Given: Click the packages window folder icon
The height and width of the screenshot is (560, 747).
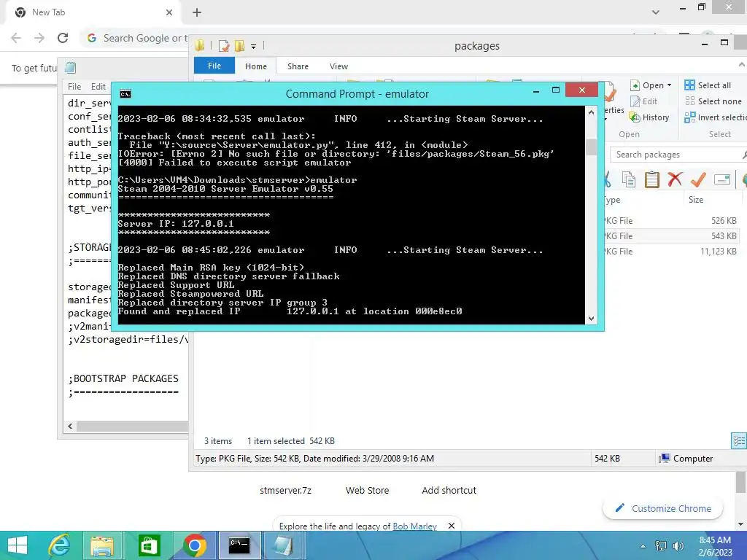Looking at the screenshot, I should point(200,46).
